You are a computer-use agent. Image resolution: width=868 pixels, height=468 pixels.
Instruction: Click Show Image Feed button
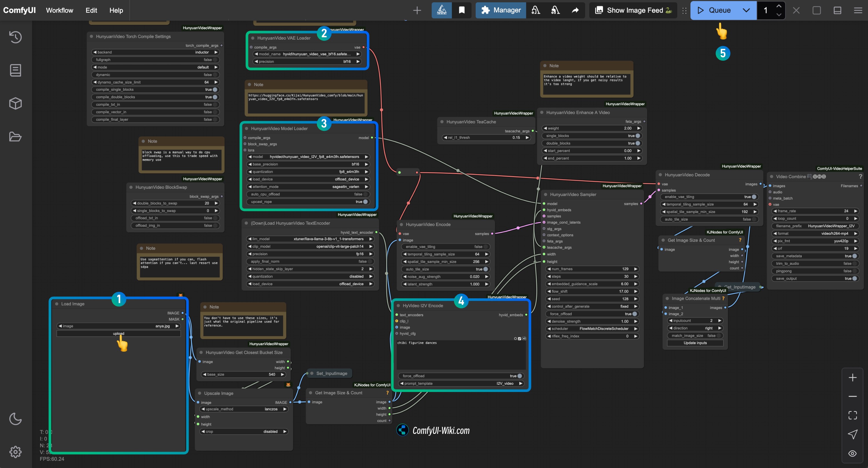point(633,10)
